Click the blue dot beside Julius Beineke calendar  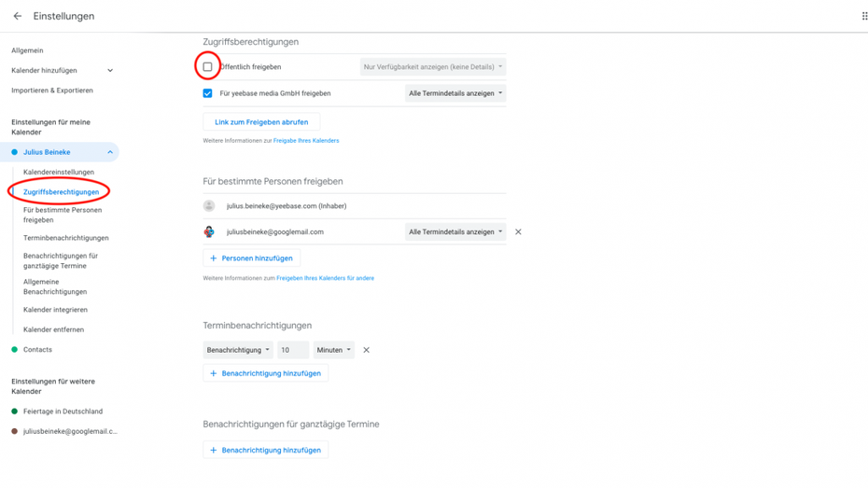coord(14,152)
